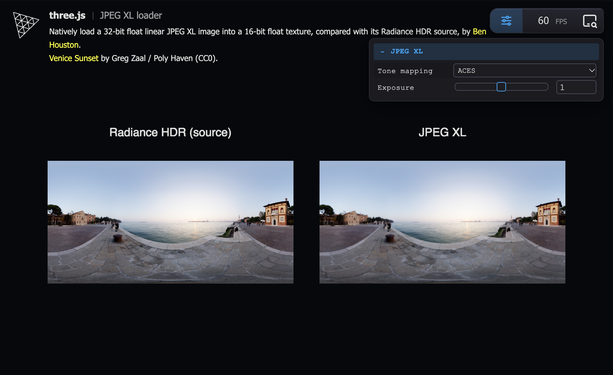Open the Tone mapping ACES dropdown

[x=525, y=70]
